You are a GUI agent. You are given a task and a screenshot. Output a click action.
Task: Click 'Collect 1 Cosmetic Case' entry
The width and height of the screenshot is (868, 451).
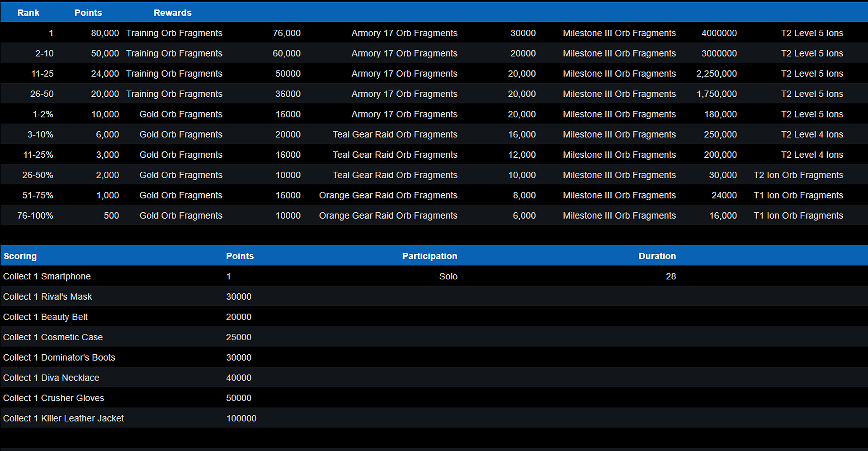(53, 337)
